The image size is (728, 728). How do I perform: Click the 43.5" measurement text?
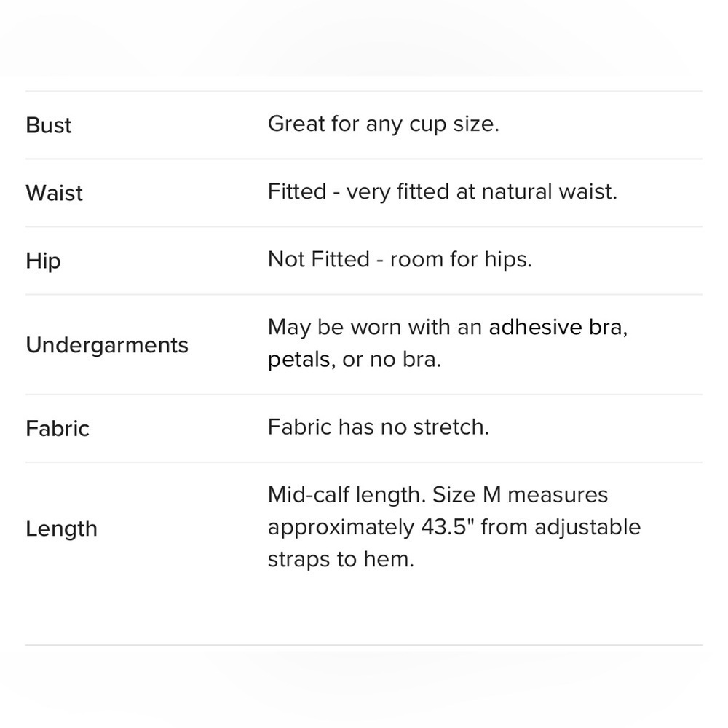tap(448, 527)
